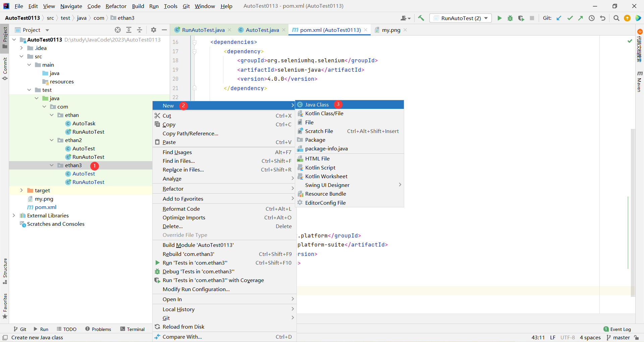This screenshot has width=644, height=342.
Task: Open Search Everywhere magnifier icon
Action: pyautogui.click(x=616, y=18)
